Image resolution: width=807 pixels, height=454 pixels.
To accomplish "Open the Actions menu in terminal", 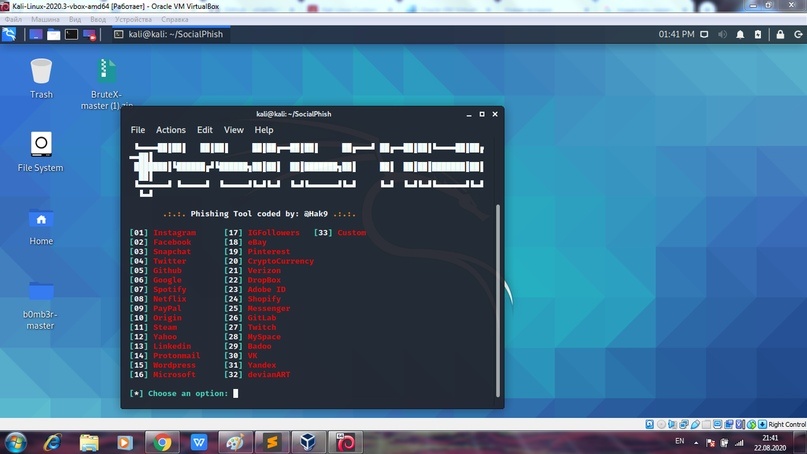I will pos(171,130).
